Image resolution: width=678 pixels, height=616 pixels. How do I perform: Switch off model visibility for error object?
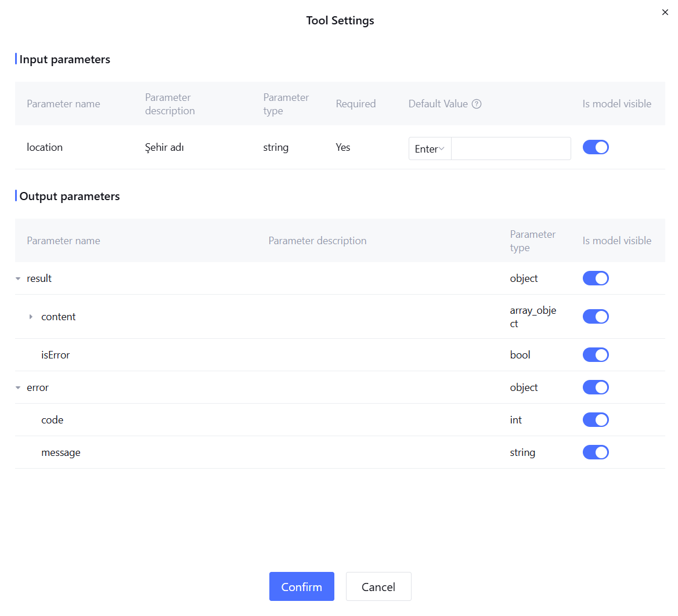(x=596, y=387)
